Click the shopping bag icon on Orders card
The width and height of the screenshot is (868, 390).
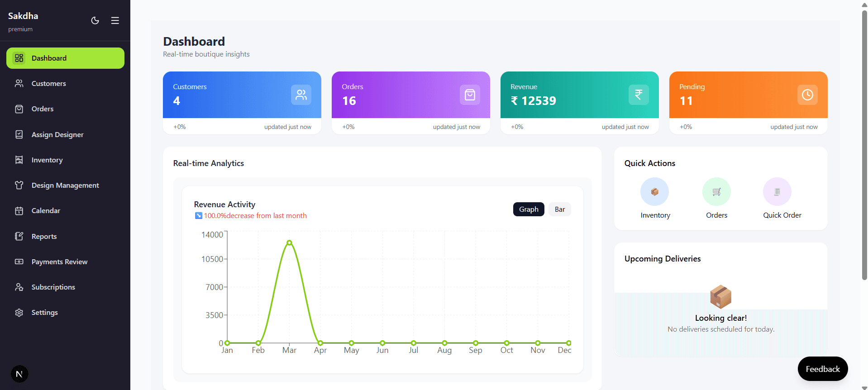point(470,95)
